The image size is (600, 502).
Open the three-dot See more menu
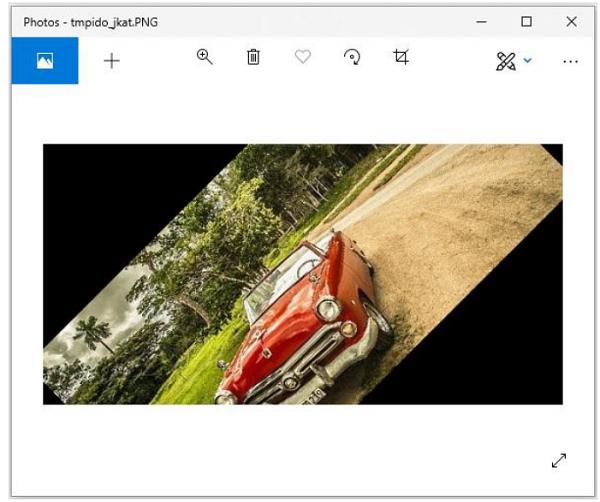tap(570, 61)
